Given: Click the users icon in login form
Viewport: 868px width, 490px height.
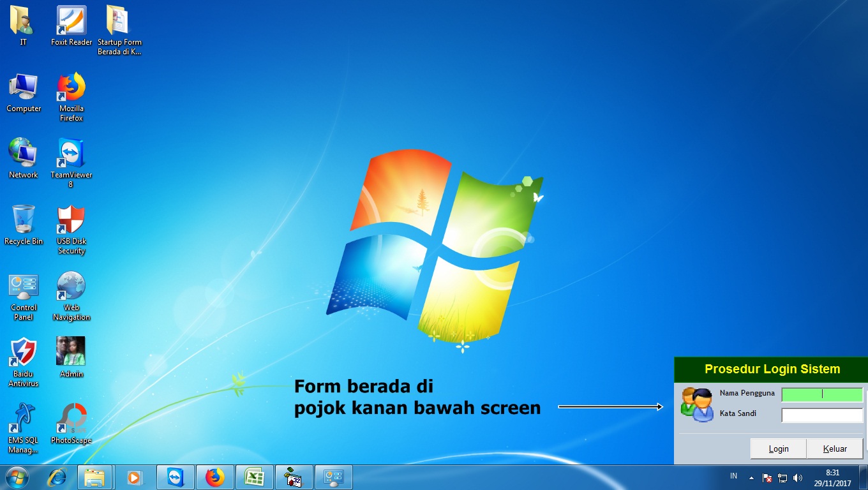Looking at the screenshot, I should (x=697, y=405).
